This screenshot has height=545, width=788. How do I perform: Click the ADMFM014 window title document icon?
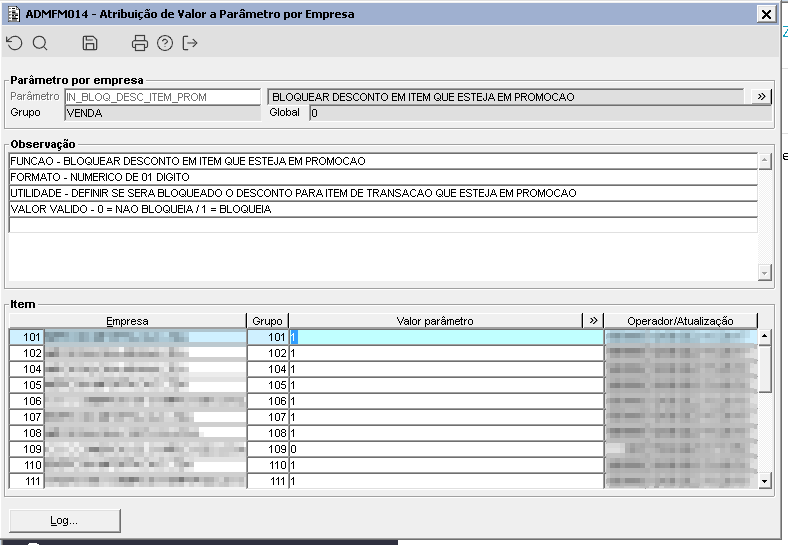pos(14,14)
